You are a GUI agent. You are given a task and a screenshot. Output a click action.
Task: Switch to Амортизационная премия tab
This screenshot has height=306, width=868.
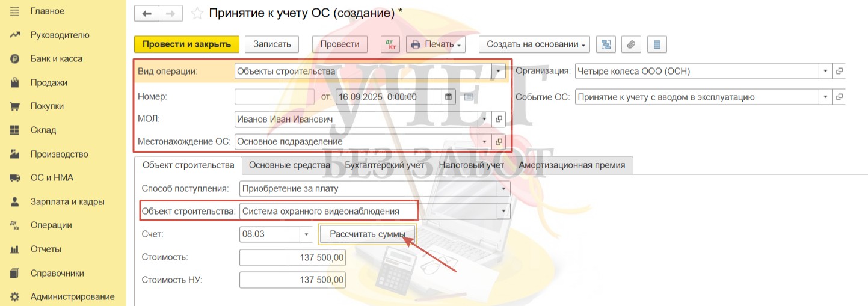(571, 165)
